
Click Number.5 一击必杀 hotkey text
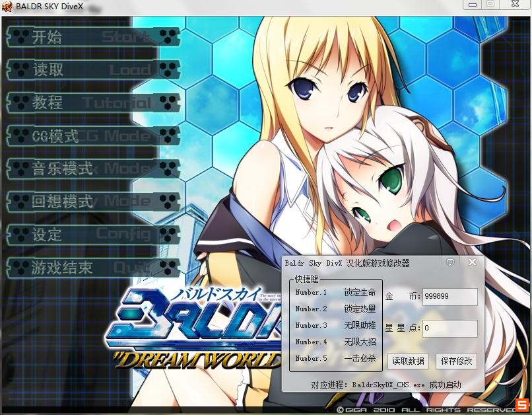click(x=335, y=358)
